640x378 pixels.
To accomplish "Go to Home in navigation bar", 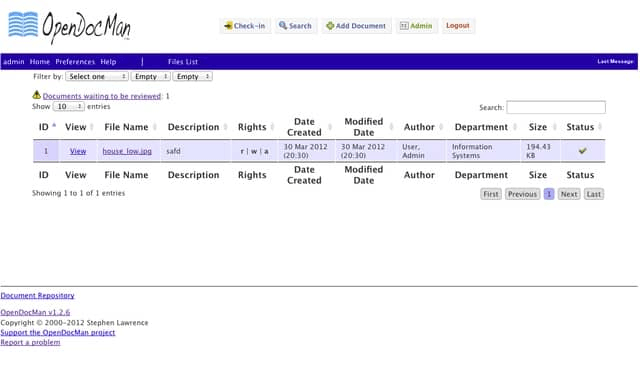I will coord(40,62).
